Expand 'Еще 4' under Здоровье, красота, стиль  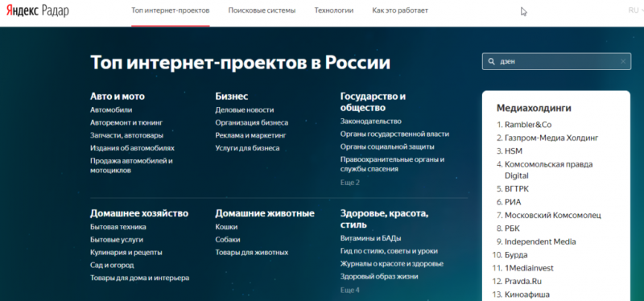pyautogui.click(x=350, y=290)
